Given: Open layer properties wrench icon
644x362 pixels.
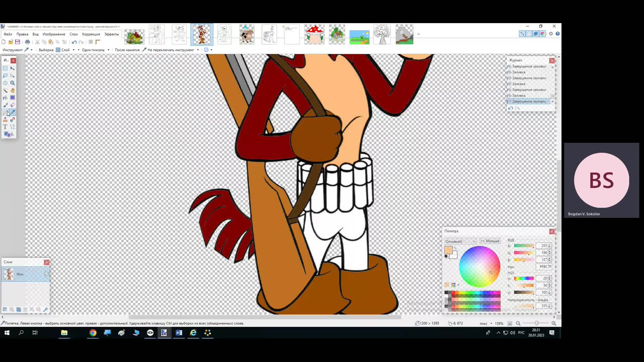Looking at the screenshot, I should click(x=46, y=309).
